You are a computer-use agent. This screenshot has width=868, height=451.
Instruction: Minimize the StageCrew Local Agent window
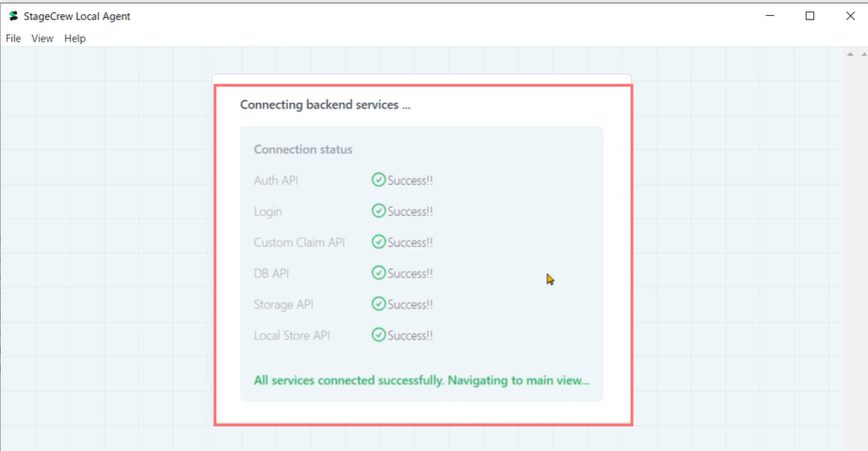point(769,16)
